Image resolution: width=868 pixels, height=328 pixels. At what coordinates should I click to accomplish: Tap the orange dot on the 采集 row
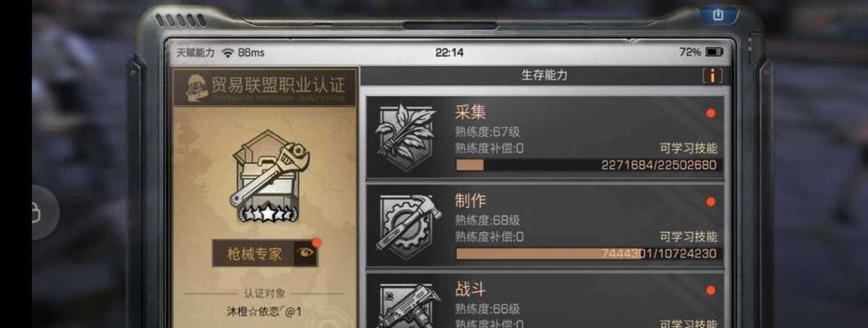point(710,113)
